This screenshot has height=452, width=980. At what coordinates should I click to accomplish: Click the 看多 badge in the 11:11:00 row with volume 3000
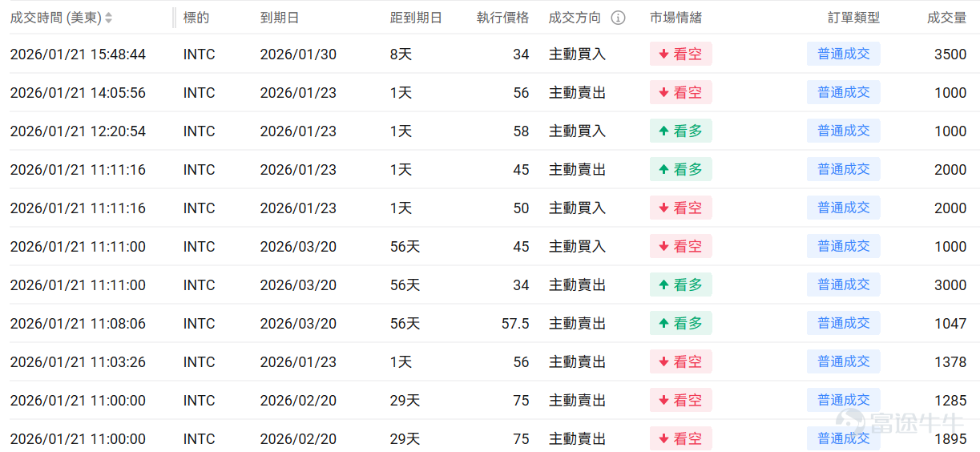(x=681, y=285)
